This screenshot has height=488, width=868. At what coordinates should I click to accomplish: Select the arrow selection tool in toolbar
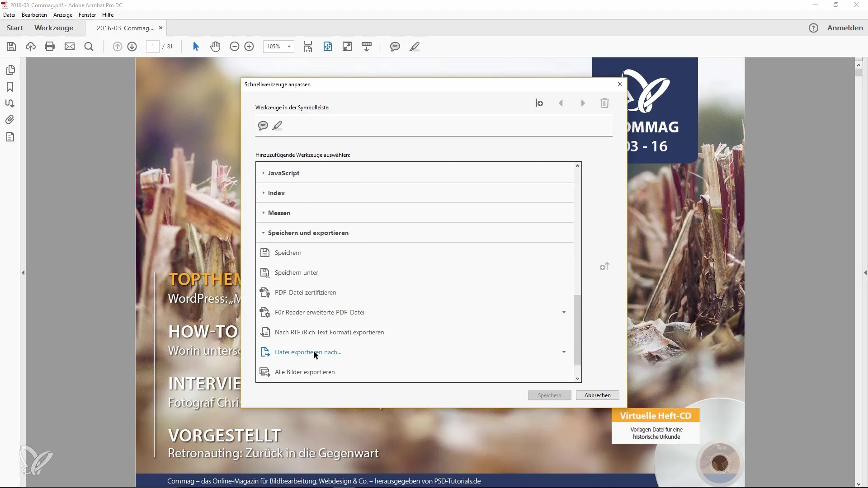pyautogui.click(x=196, y=47)
